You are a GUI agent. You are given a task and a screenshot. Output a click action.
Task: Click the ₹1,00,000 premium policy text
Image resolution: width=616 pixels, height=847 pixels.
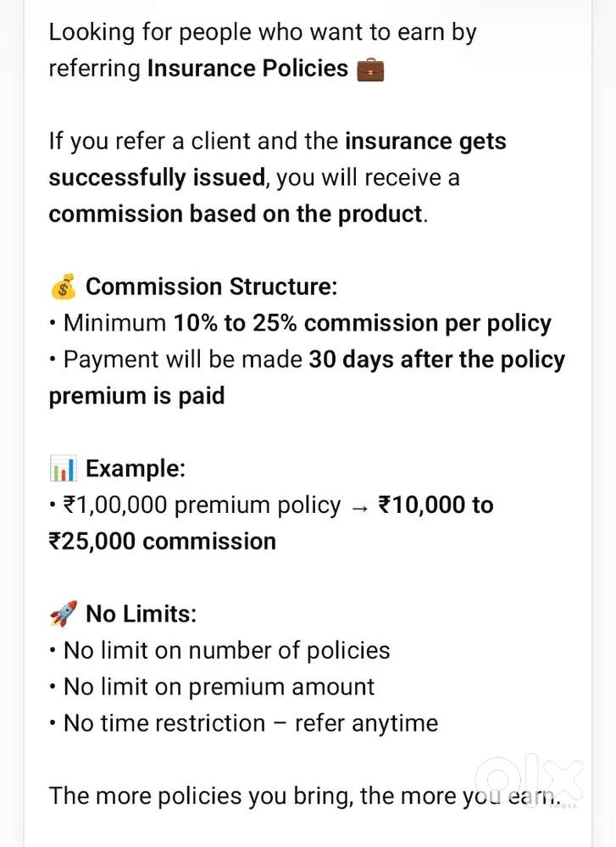[202, 505]
